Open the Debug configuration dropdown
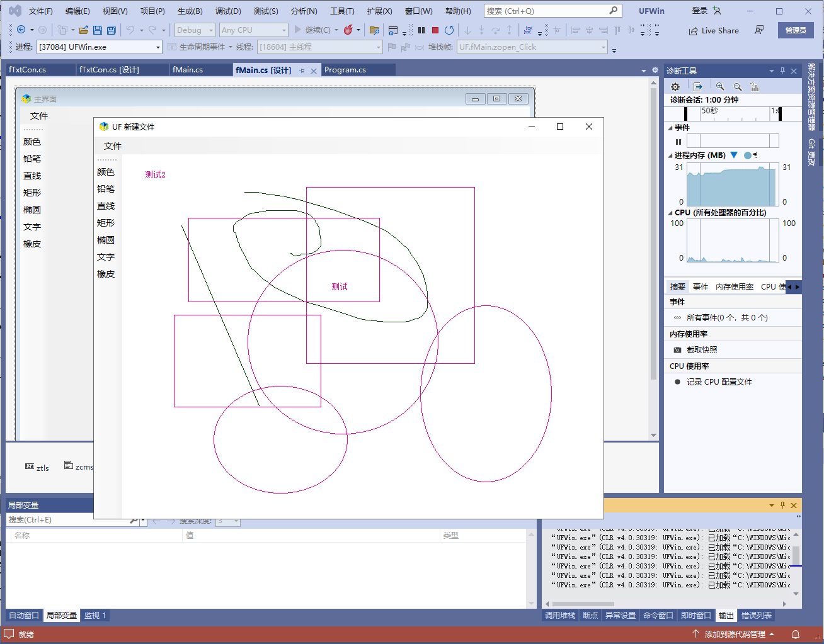The width and height of the screenshot is (824, 644). [x=195, y=30]
